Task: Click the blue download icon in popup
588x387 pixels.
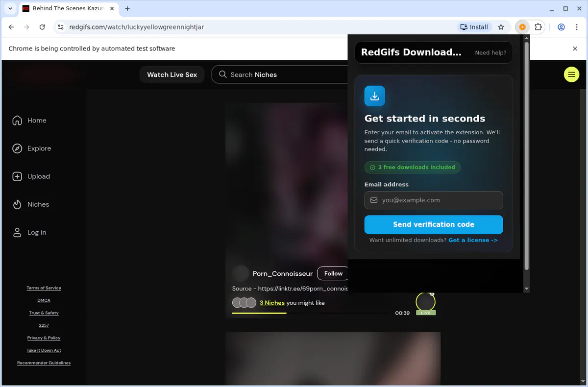Action: pyautogui.click(x=375, y=96)
